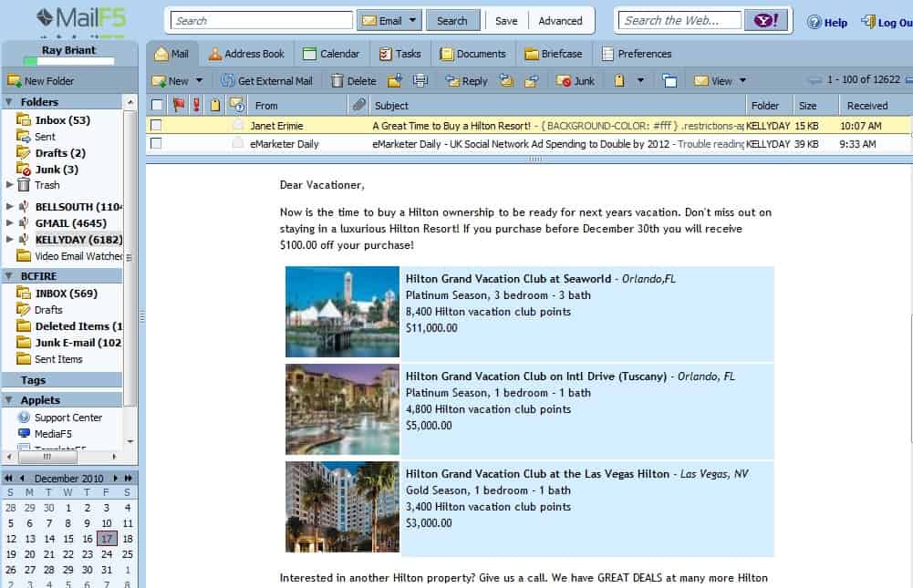
Task: Open the Tag dropdown arrow in toolbar
Action: pyautogui.click(x=640, y=80)
